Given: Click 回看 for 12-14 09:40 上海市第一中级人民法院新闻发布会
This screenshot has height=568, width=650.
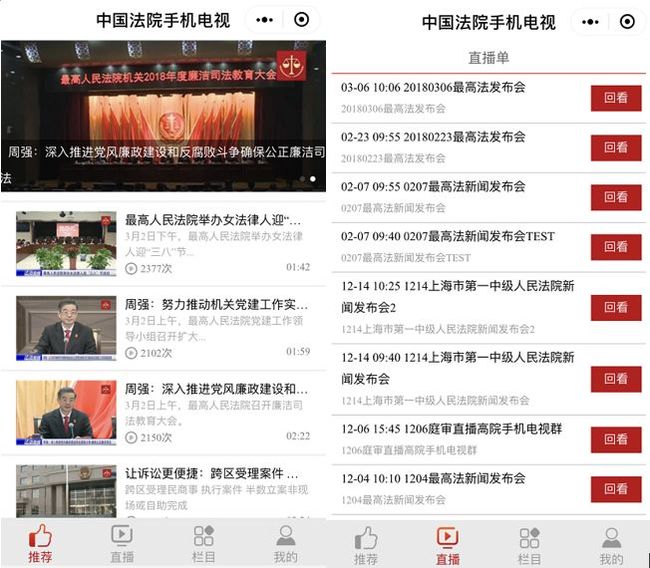Looking at the screenshot, I should pyautogui.click(x=616, y=379).
